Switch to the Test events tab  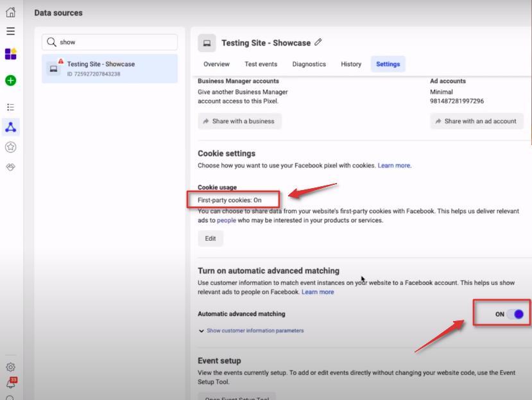261,64
